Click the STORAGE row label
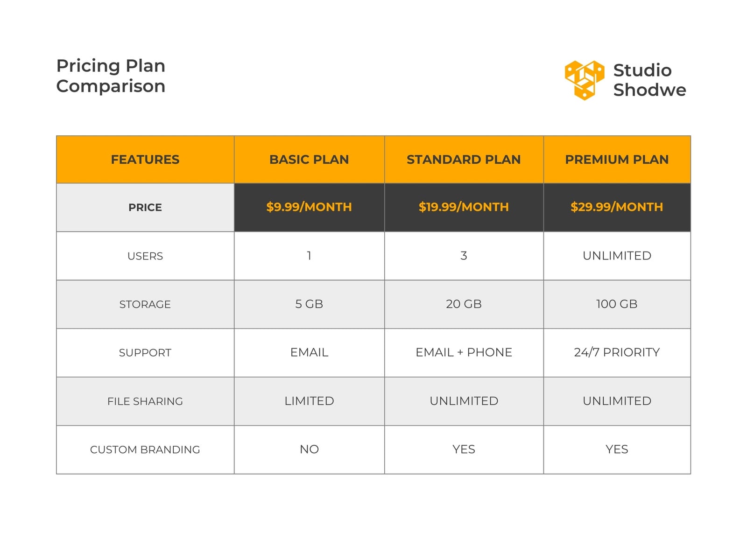This screenshot has width=747, height=560. pos(145,304)
